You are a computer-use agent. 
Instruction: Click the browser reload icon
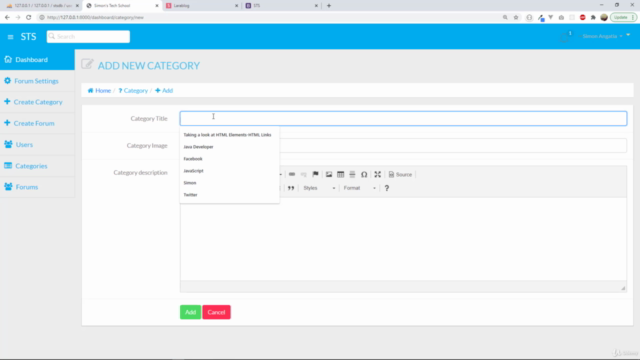click(x=29, y=17)
